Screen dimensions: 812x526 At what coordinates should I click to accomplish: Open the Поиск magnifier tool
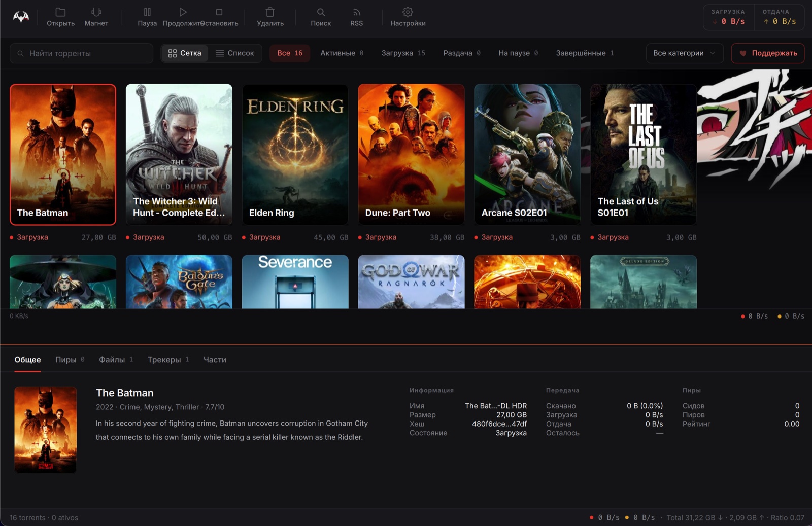tap(321, 12)
